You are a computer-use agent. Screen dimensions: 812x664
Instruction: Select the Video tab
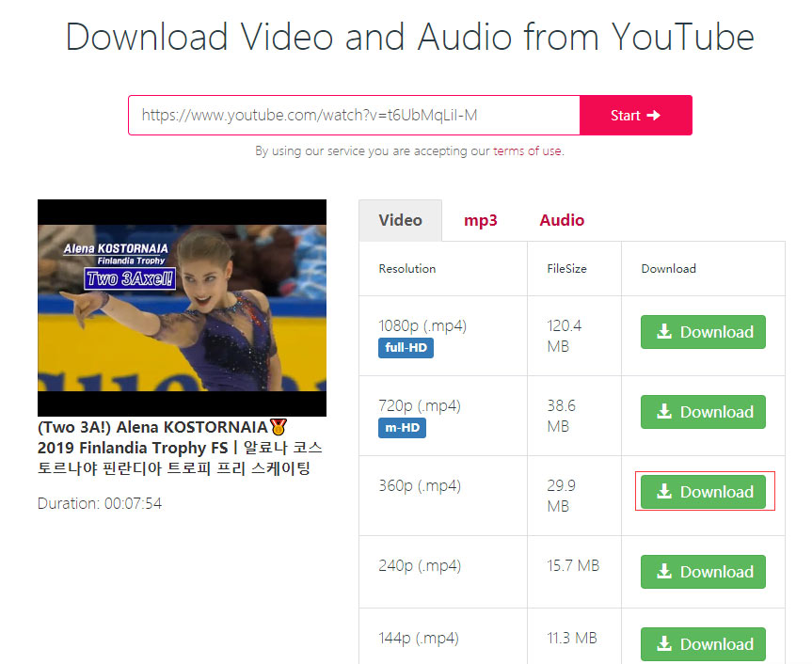point(400,220)
